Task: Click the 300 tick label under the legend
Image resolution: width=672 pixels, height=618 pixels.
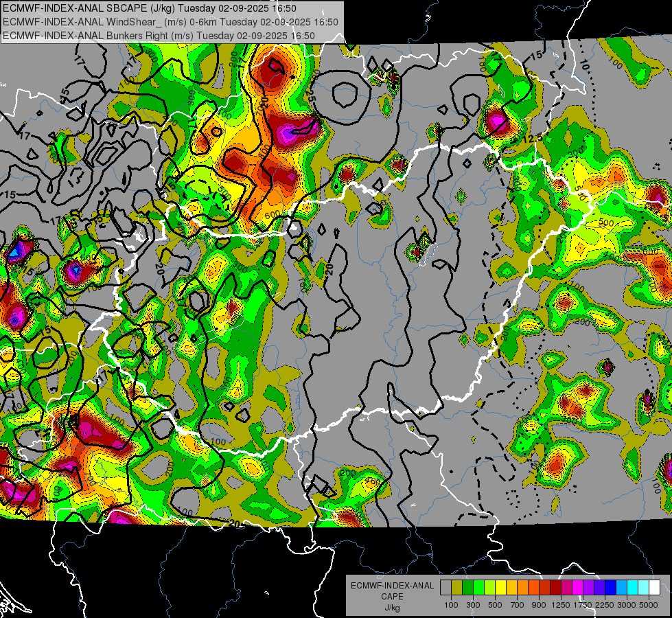Action: [473, 605]
